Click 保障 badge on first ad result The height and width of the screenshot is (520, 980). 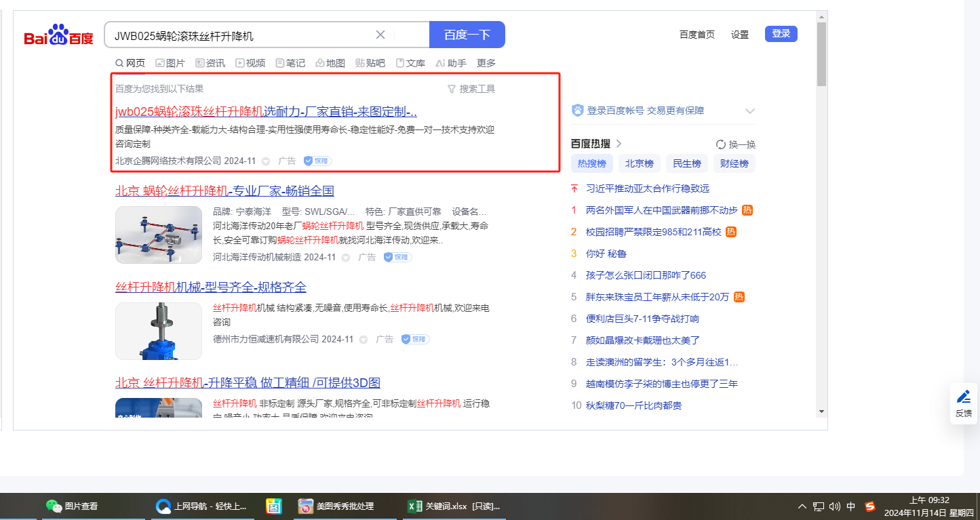pos(317,161)
